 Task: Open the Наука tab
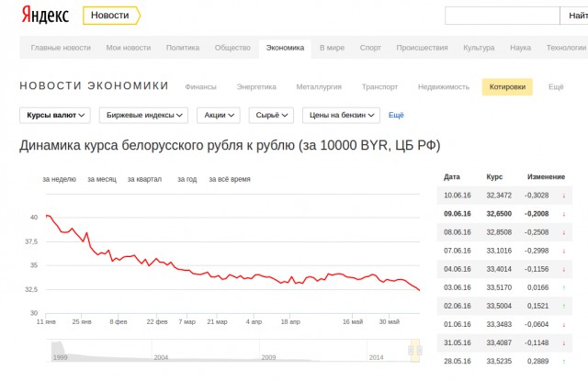tap(521, 48)
